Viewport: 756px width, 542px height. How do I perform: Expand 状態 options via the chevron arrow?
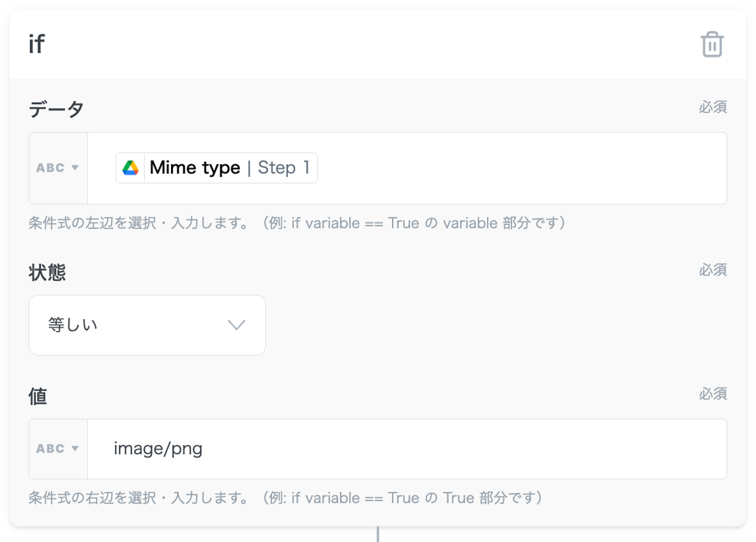coord(237,325)
